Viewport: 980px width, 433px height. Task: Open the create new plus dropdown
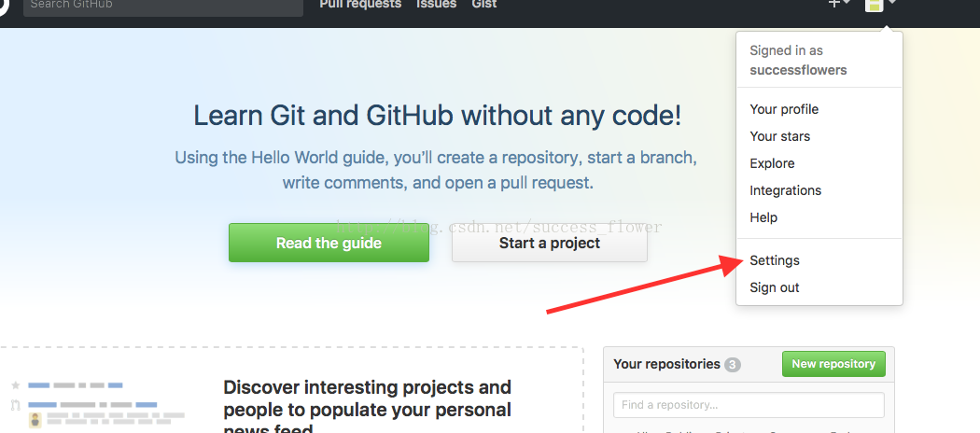coord(839,3)
